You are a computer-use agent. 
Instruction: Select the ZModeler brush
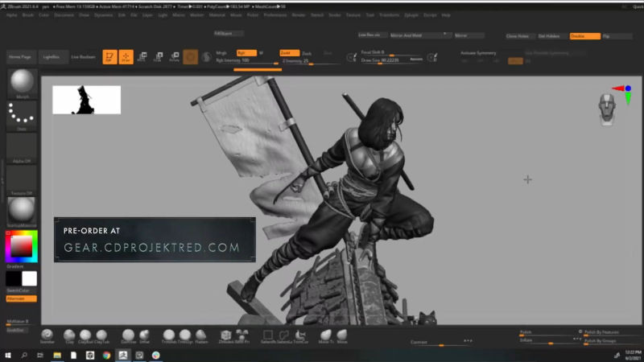pos(225,335)
